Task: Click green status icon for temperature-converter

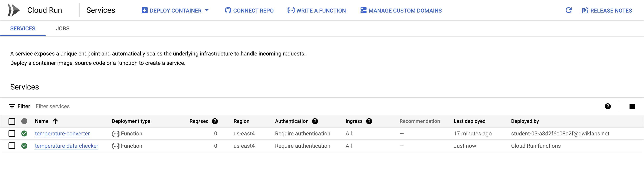Action: click(24, 133)
